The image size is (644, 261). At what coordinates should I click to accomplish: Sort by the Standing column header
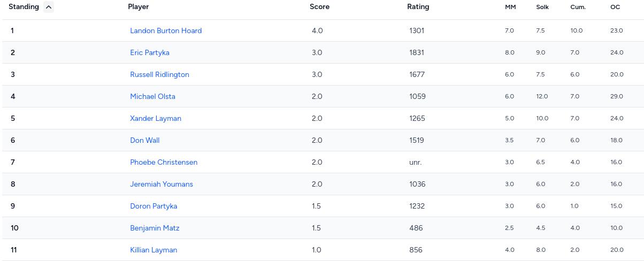24,7
